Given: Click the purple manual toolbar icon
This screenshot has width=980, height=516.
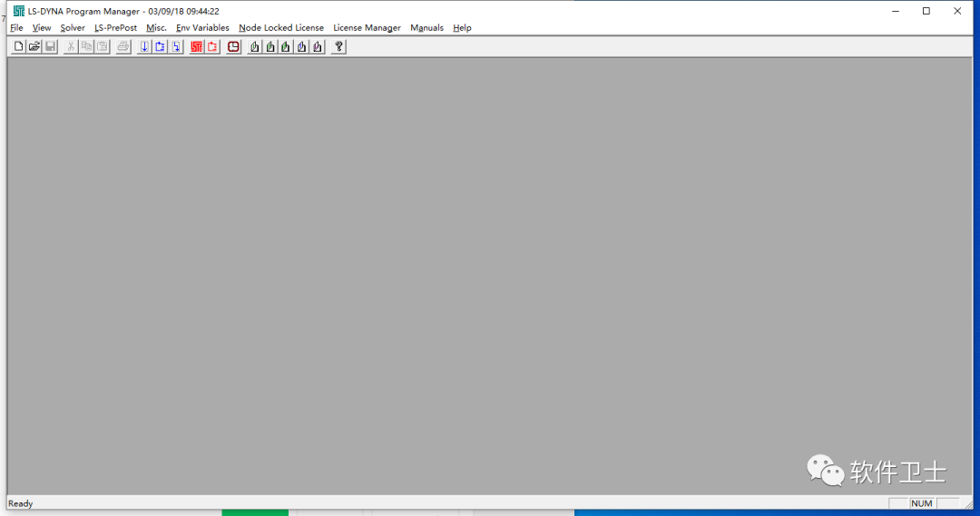Looking at the screenshot, I should point(318,46).
